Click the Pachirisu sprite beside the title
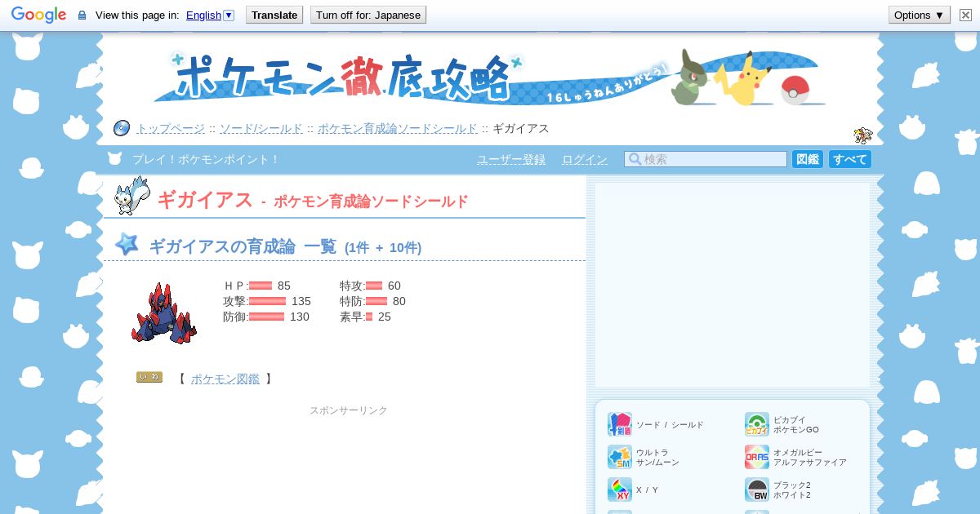 click(131, 197)
